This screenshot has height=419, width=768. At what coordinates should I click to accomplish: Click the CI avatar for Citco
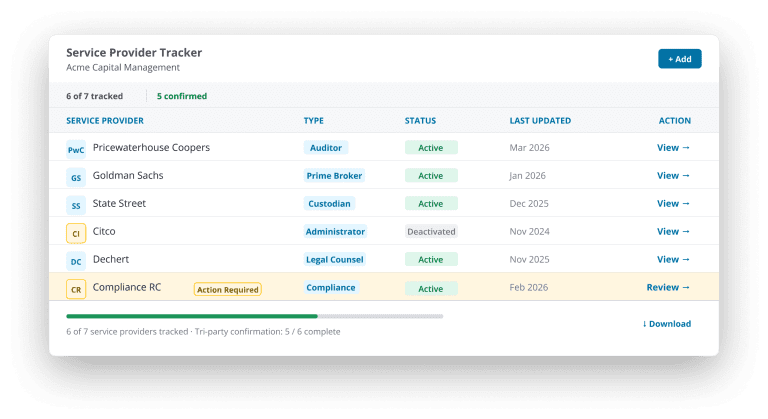click(x=76, y=233)
